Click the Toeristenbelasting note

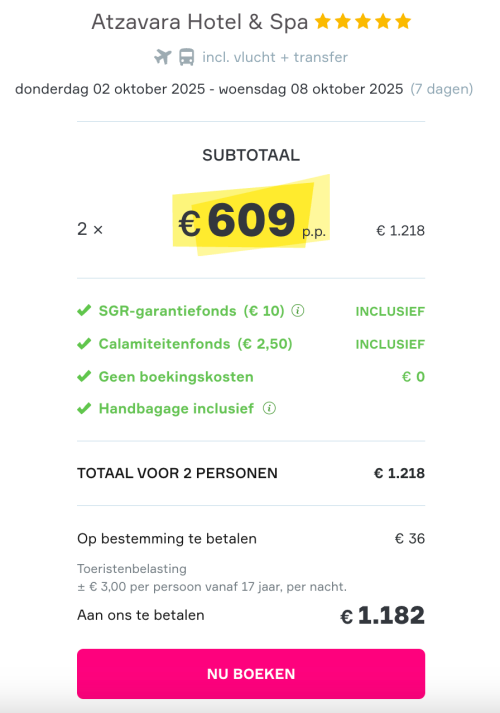212,578
